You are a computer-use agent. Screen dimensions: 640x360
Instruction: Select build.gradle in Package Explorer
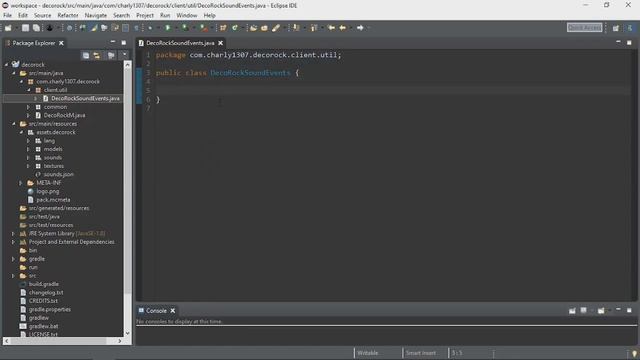(x=44, y=284)
